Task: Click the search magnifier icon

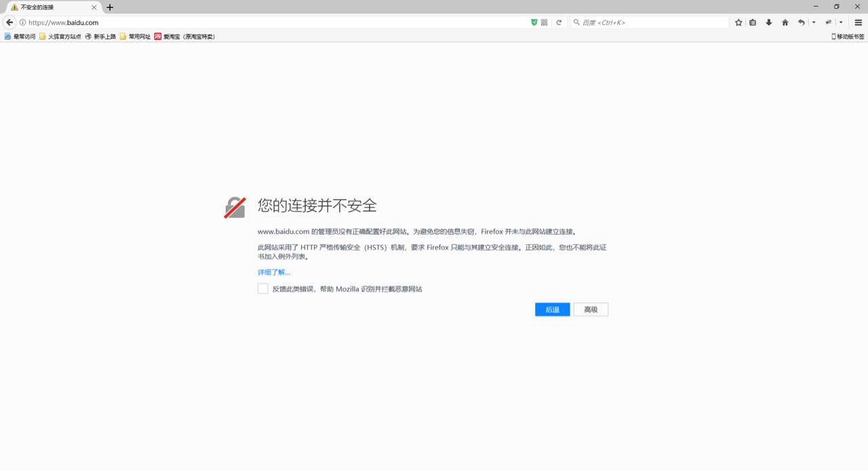Action: pos(577,22)
